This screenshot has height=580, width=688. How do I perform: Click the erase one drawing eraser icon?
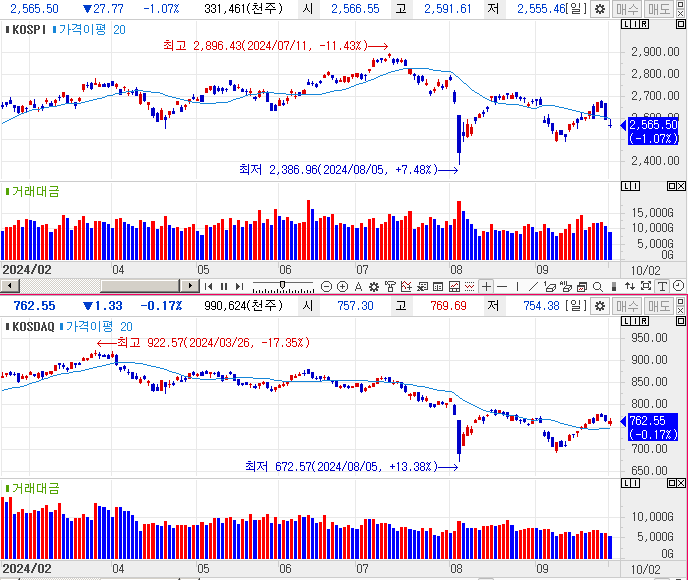[550, 287]
